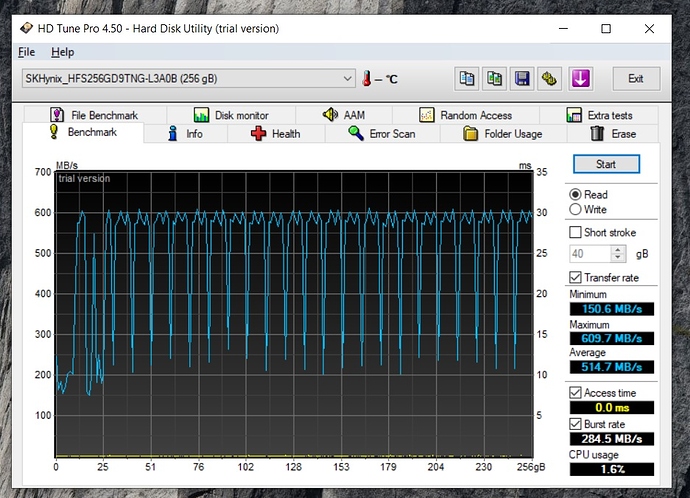
Task: Select the Read radio button
Action: point(575,194)
